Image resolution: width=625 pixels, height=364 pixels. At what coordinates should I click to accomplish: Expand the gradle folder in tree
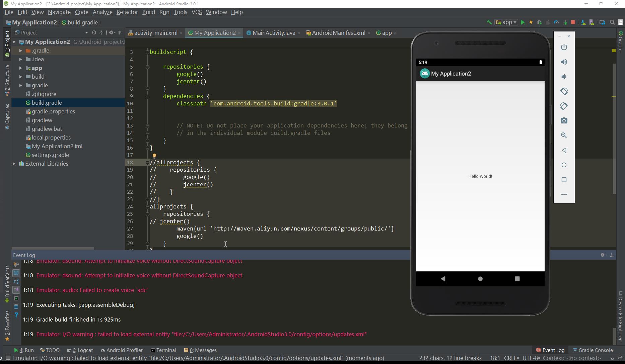(21, 85)
